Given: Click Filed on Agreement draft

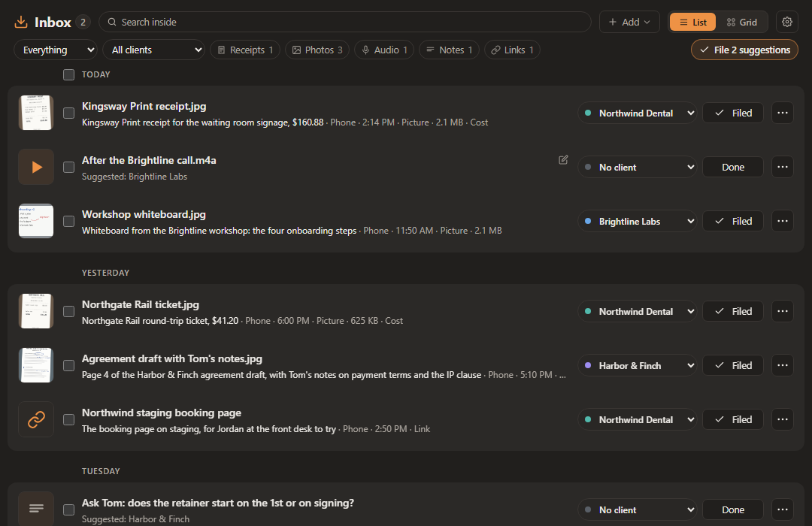Looking at the screenshot, I should [733, 365].
